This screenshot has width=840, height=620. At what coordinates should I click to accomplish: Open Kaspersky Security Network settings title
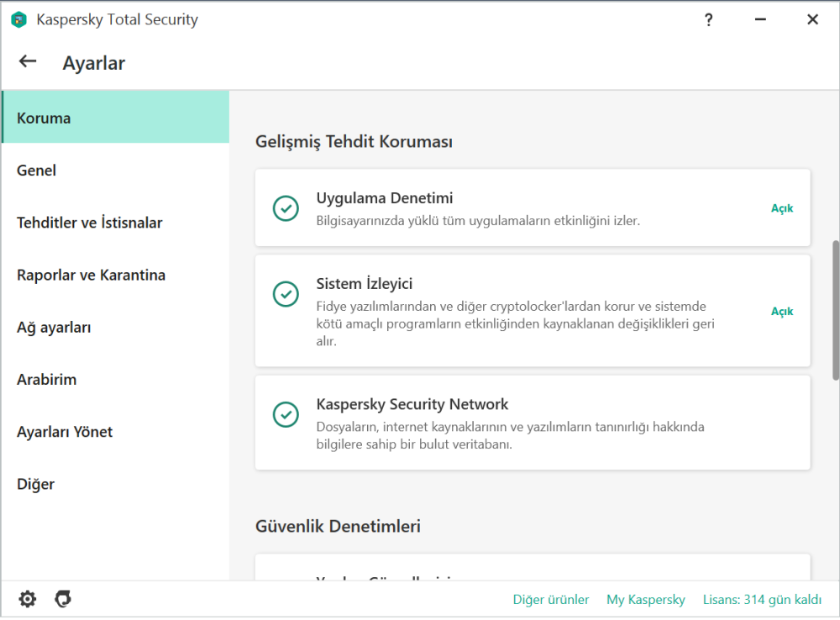[412, 404]
